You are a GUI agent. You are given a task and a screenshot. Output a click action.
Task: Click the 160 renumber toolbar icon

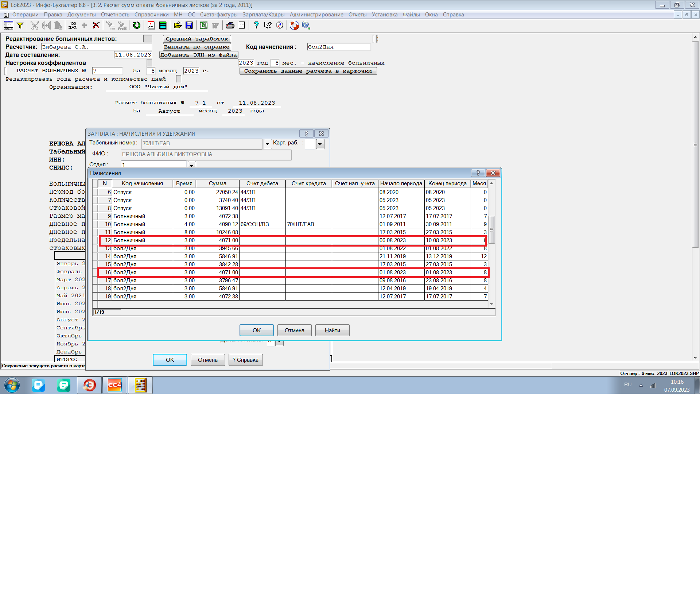click(x=73, y=25)
